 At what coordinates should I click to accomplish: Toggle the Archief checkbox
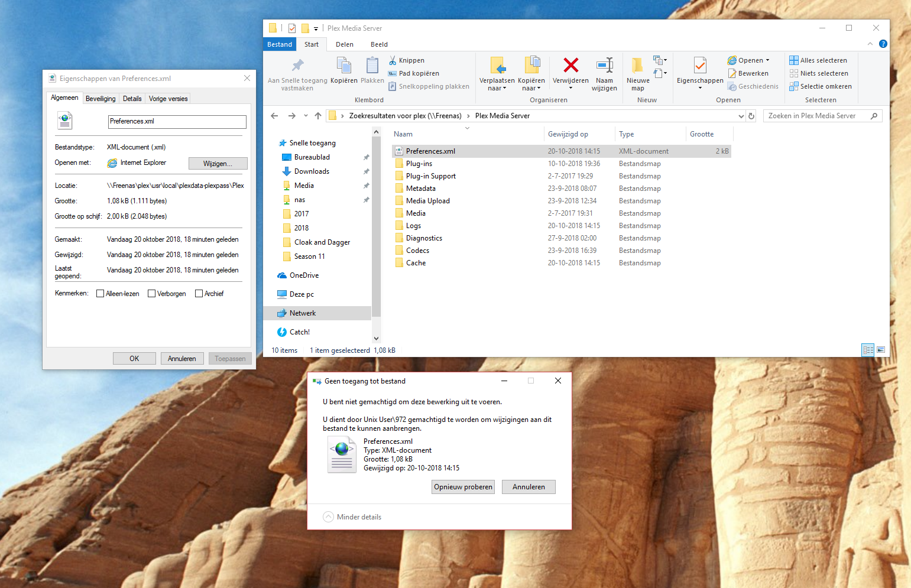pyautogui.click(x=199, y=294)
